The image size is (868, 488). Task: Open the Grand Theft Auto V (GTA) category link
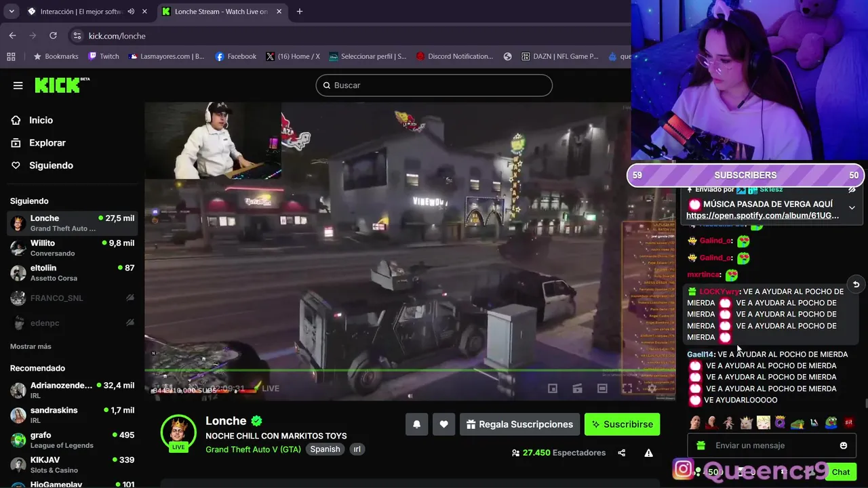(253, 449)
